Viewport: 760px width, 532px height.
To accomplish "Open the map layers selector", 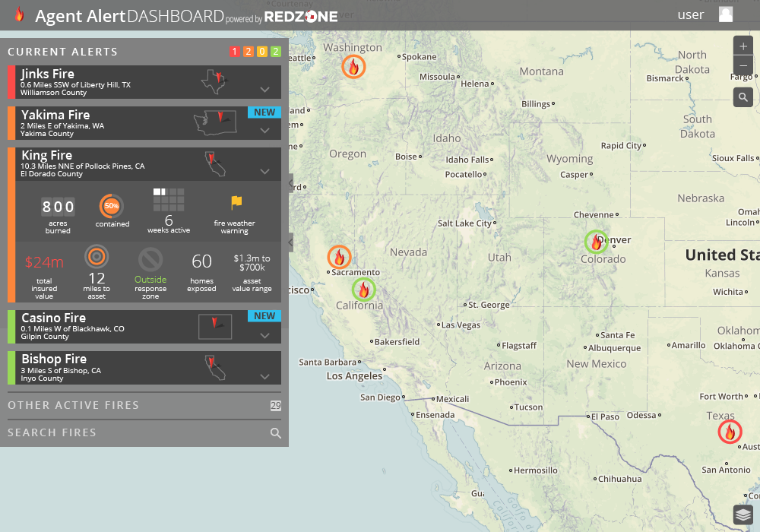I will click(x=743, y=515).
